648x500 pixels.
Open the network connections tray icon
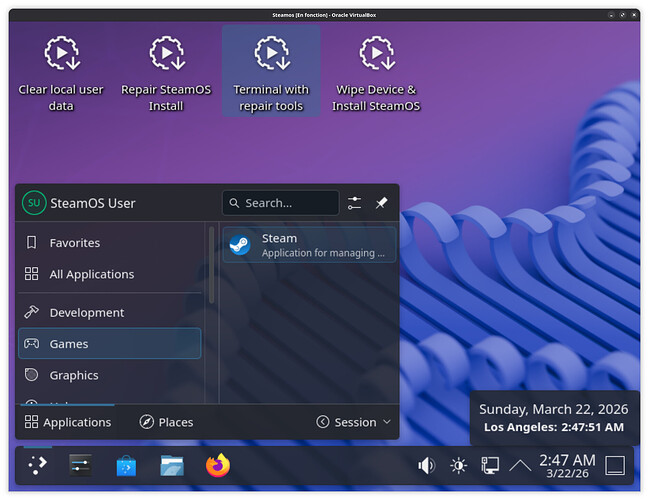click(490, 465)
